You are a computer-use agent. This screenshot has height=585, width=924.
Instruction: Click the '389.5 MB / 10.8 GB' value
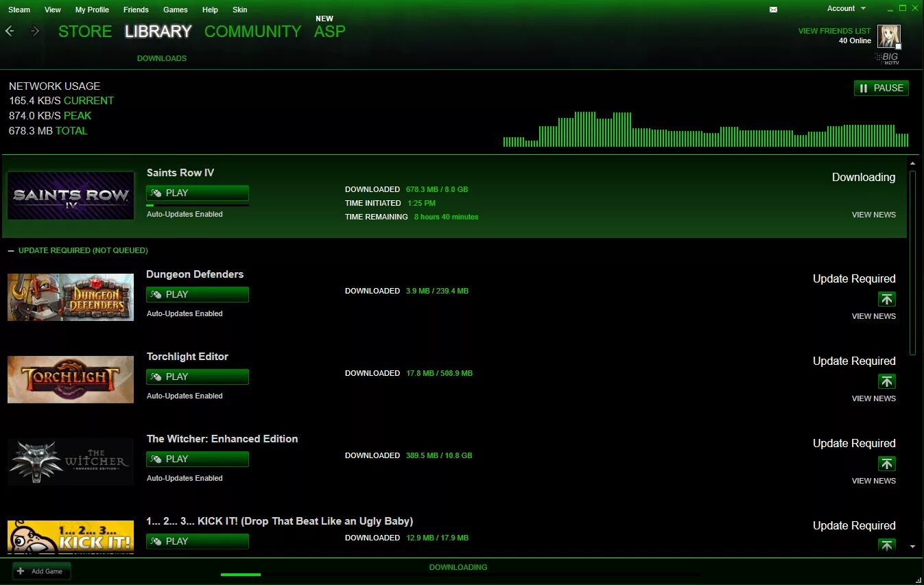pyautogui.click(x=439, y=455)
